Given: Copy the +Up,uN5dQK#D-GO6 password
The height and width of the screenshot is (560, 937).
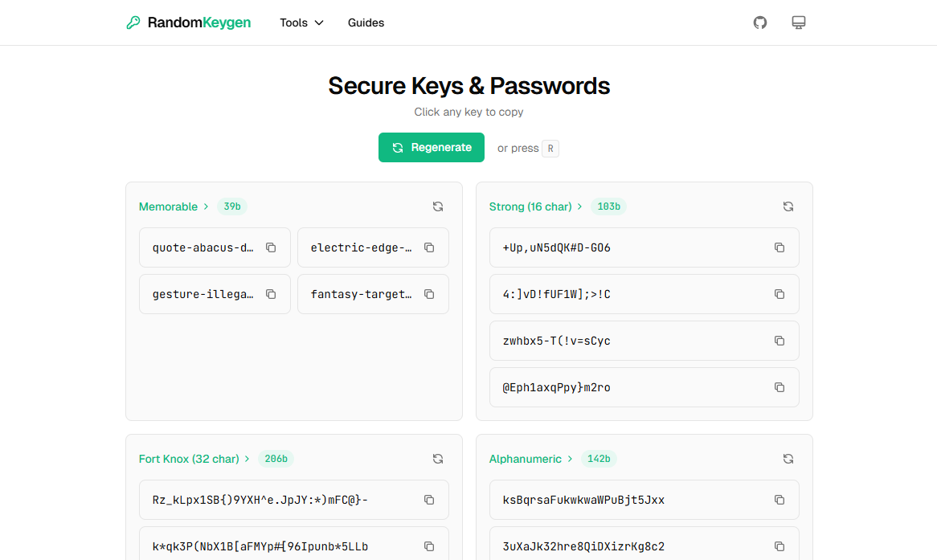Looking at the screenshot, I should [779, 247].
